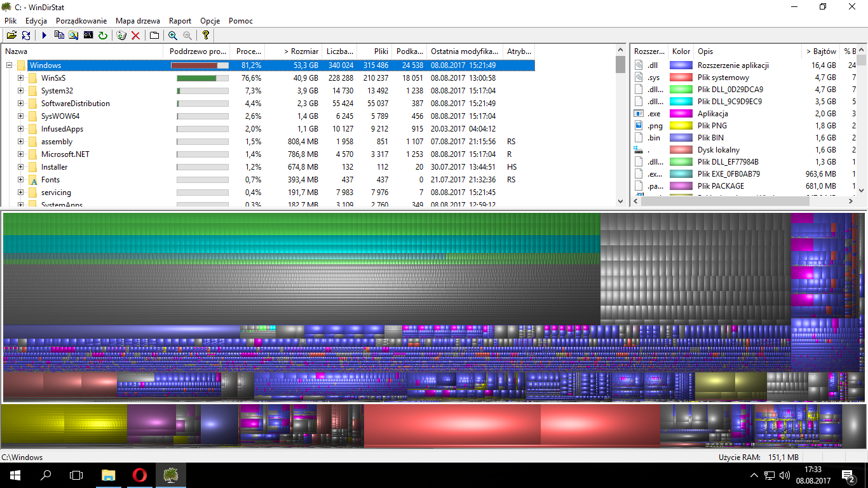Select the Plik PACKAGE extension row

(744, 186)
